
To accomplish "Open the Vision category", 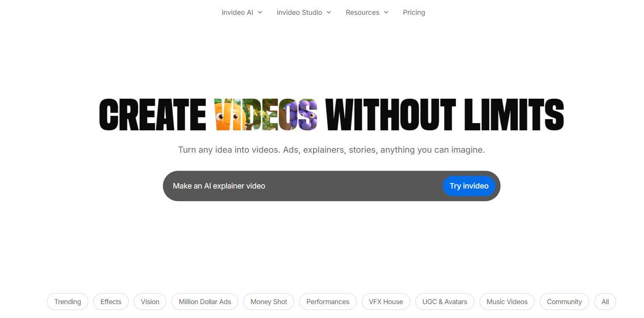I will coord(150,302).
